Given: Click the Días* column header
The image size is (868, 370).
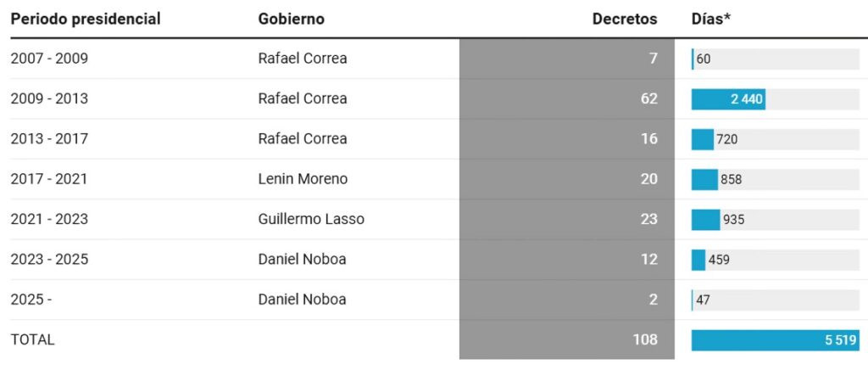Looking at the screenshot, I should [710, 19].
